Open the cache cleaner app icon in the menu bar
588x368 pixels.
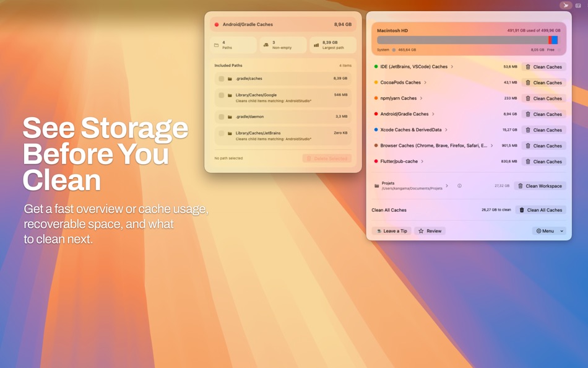coord(566,5)
